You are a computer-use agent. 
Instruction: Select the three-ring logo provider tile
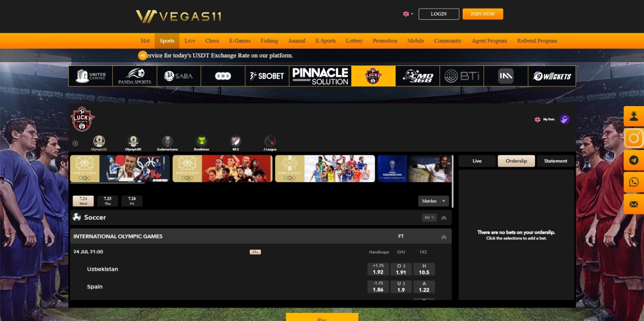pyautogui.click(x=223, y=76)
